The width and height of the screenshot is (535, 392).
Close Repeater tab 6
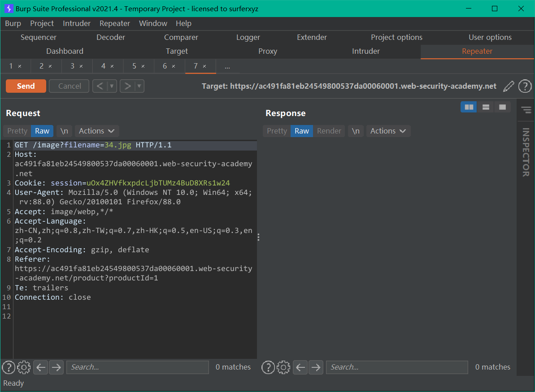coord(174,66)
